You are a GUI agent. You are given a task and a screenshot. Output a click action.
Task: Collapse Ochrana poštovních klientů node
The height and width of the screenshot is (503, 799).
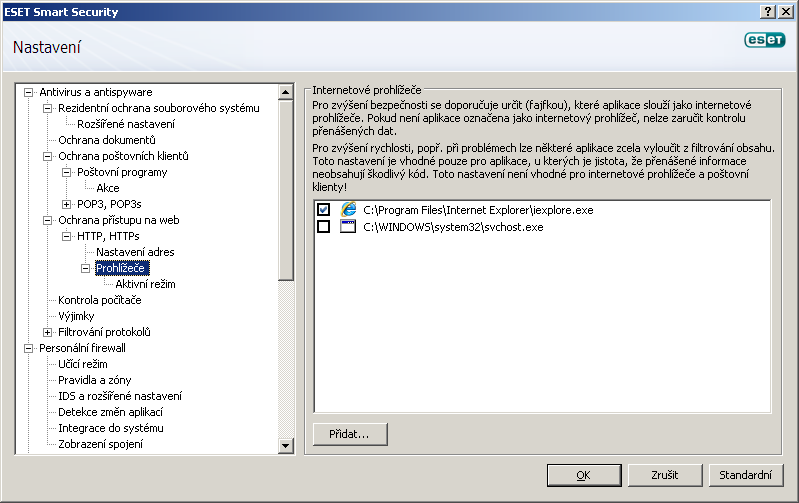(47, 156)
